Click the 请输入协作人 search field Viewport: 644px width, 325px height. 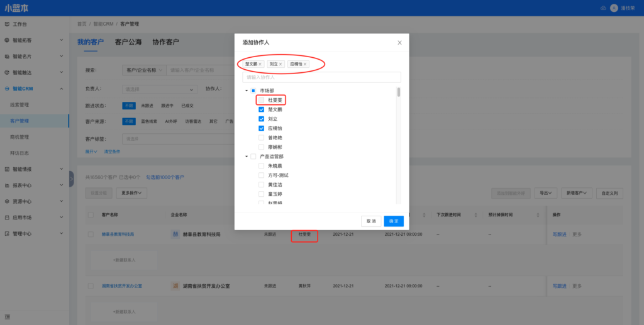point(321,77)
